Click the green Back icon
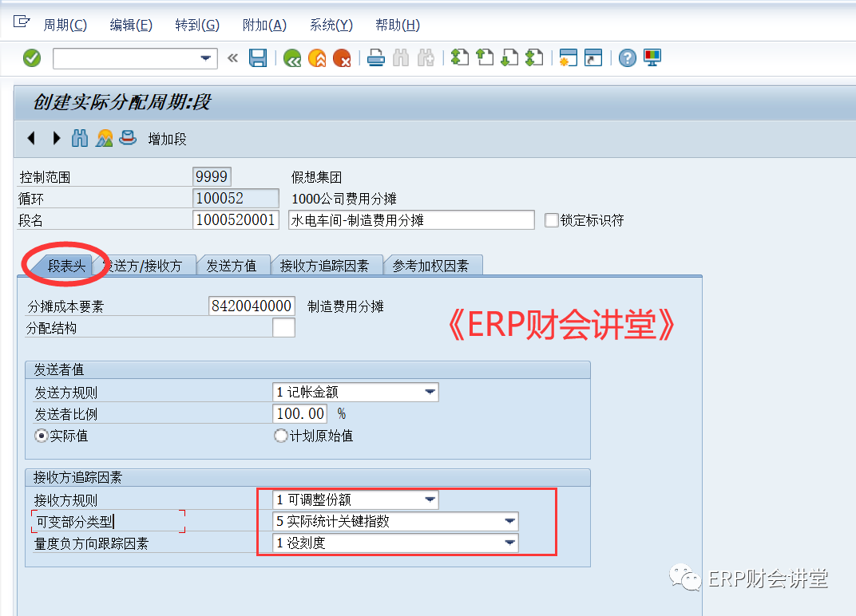 pyautogui.click(x=292, y=57)
